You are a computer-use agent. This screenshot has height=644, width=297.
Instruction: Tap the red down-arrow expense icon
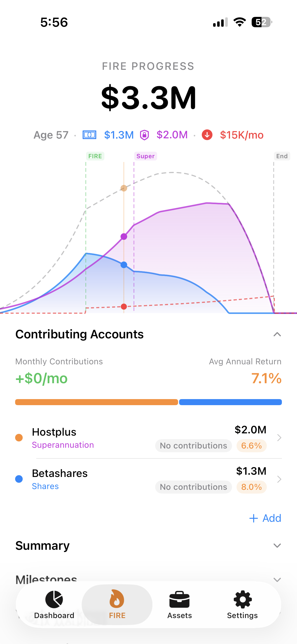point(207,135)
